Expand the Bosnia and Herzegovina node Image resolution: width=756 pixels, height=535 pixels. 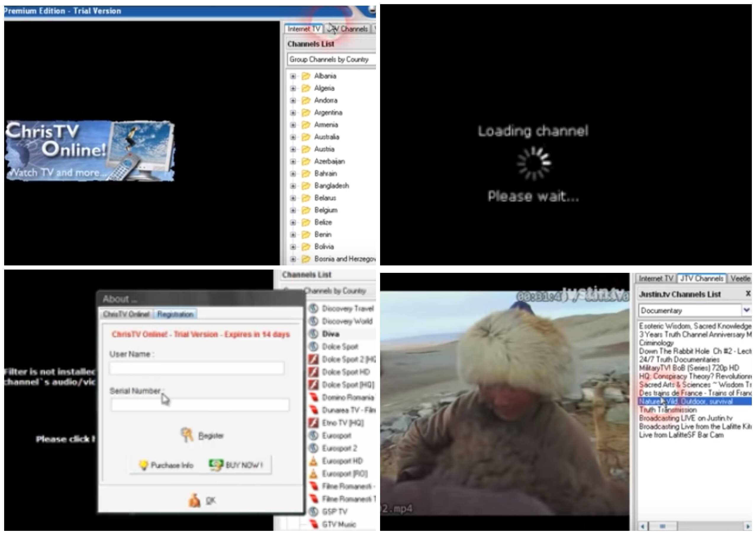point(293,259)
